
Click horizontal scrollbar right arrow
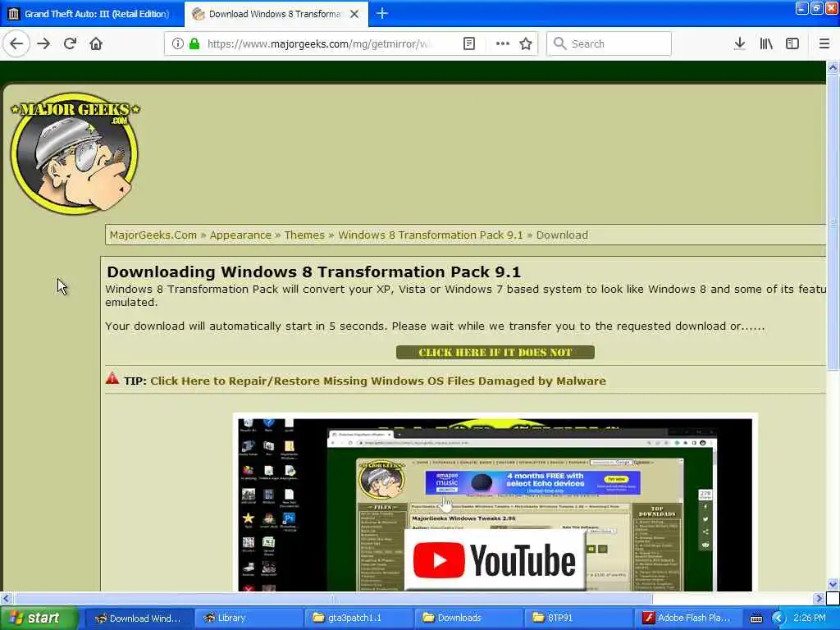(x=819, y=598)
